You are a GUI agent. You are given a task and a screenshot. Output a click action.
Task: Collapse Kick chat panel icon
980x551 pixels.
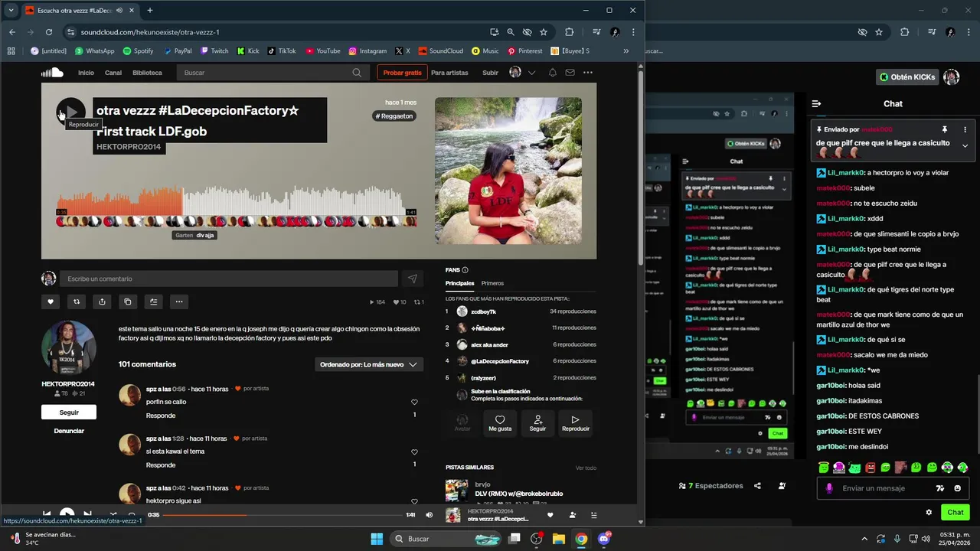pyautogui.click(x=816, y=103)
